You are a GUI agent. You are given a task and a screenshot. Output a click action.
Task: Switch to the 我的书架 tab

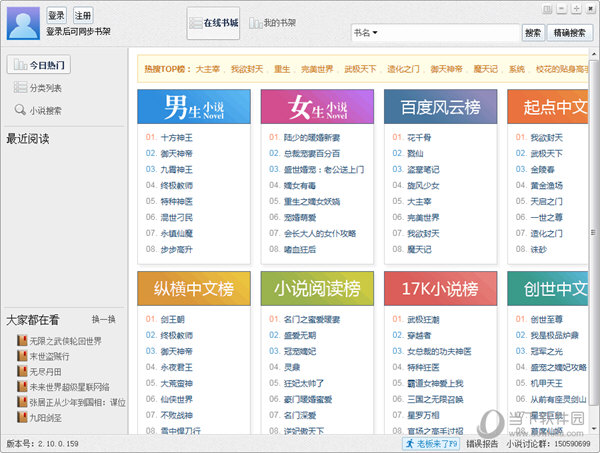[x=272, y=23]
